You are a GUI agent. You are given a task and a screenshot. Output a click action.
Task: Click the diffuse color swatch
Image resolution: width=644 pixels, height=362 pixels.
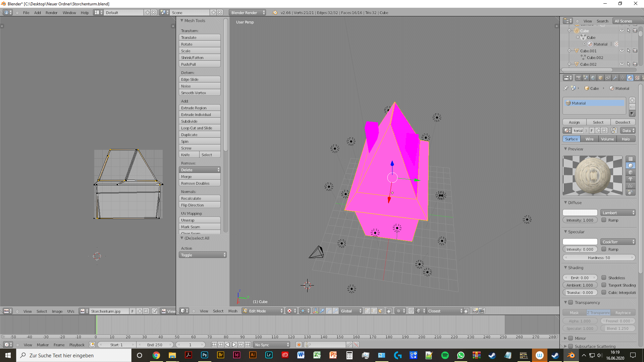[x=580, y=213]
